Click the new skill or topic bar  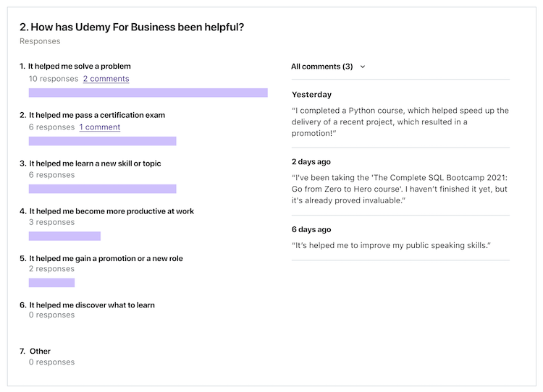click(x=102, y=189)
